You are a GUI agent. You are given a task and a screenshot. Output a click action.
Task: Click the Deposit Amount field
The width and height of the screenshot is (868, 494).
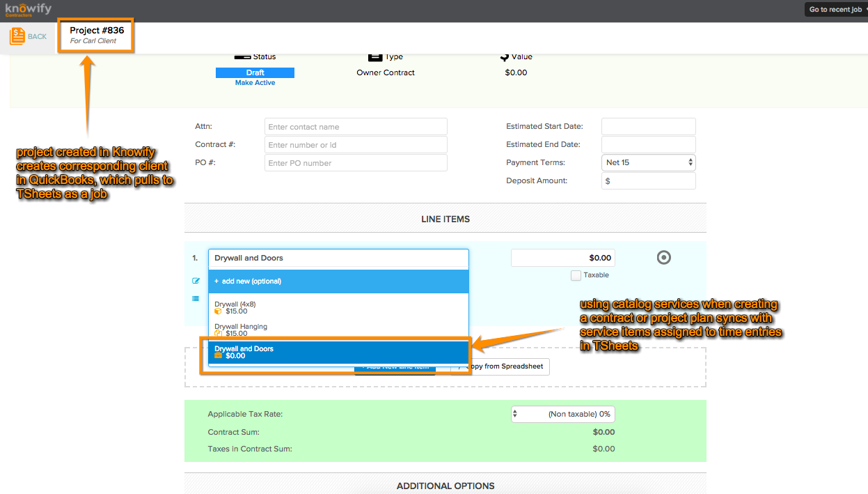pos(649,180)
